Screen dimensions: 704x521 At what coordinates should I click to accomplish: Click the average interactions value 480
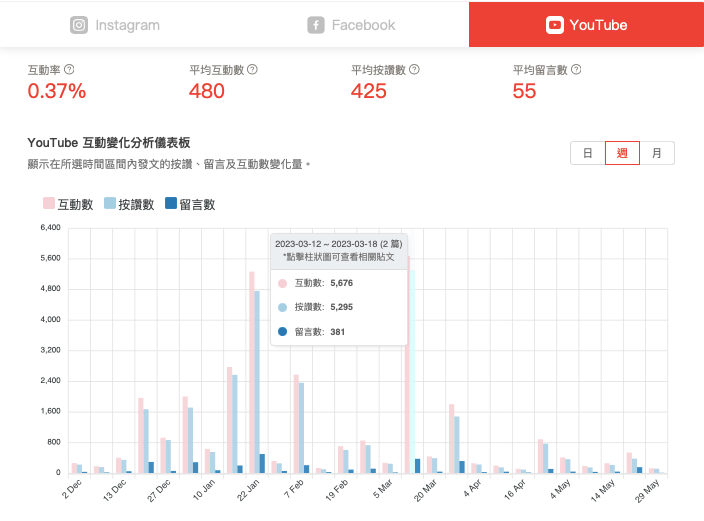[x=207, y=91]
